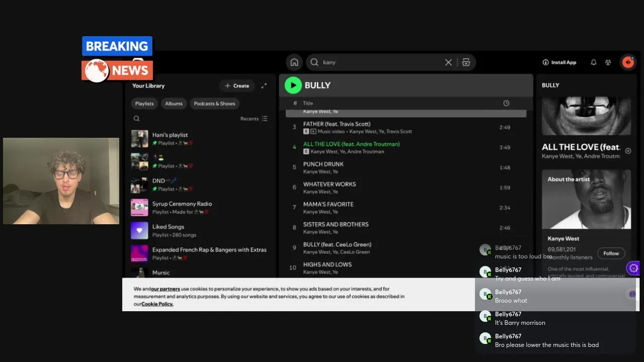Filter library by Podcasts & Shows

(x=214, y=104)
